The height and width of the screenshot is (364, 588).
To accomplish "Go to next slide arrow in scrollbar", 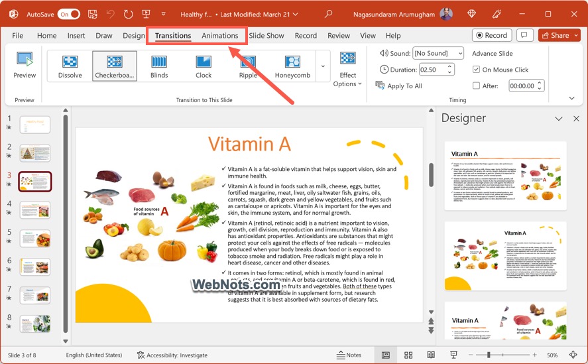I will pos(432,330).
